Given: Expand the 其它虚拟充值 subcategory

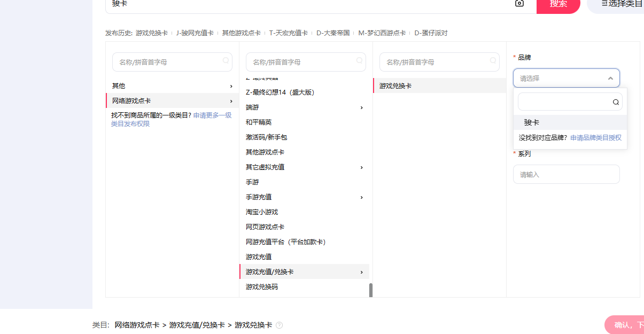Looking at the screenshot, I should tap(361, 167).
